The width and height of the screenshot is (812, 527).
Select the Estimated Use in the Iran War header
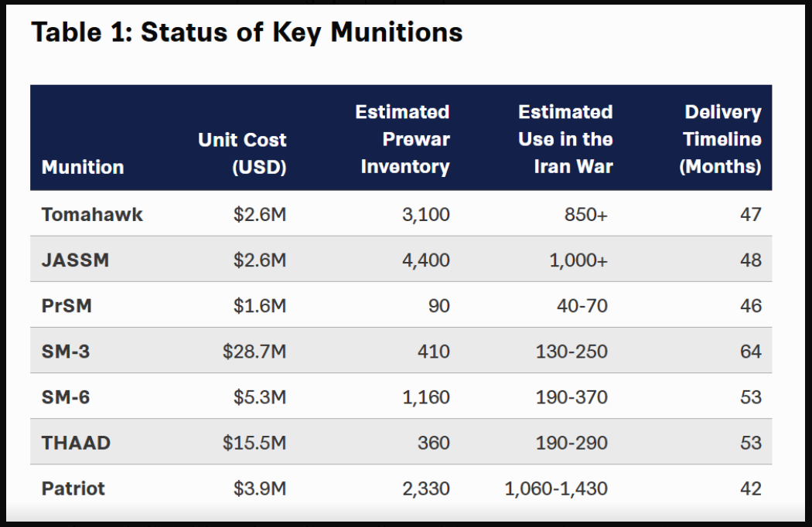[x=565, y=139]
